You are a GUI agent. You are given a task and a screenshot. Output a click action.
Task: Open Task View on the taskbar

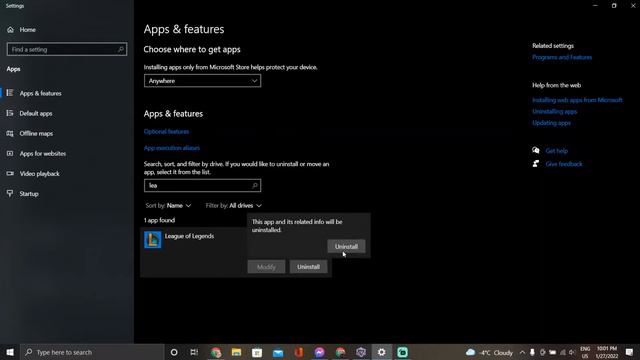click(x=194, y=352)
